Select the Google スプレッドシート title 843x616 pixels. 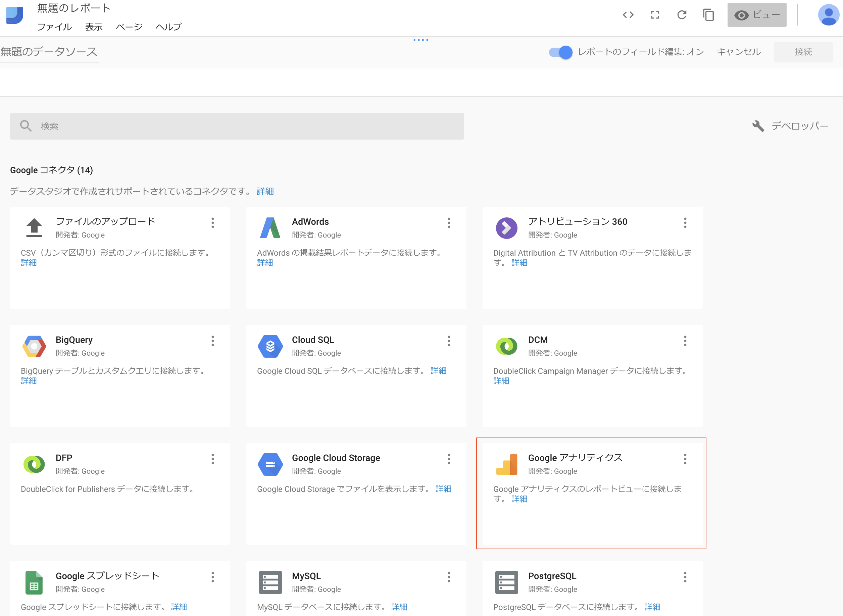tap(107, 576)
